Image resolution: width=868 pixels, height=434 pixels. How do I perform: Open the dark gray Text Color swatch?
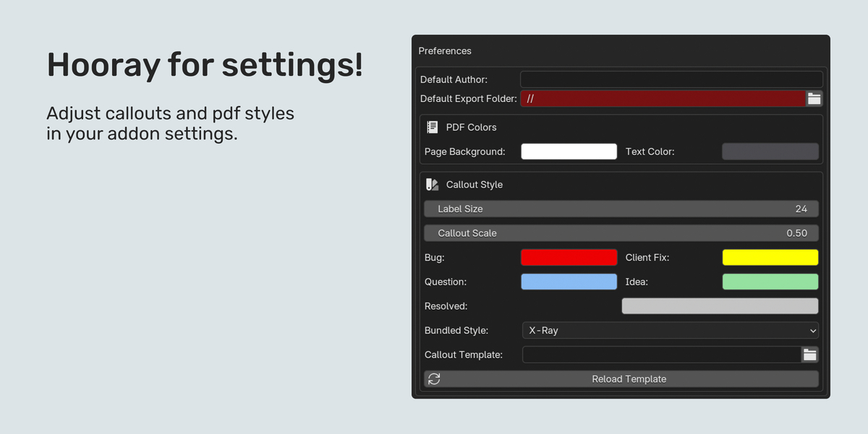coord(770,152)
